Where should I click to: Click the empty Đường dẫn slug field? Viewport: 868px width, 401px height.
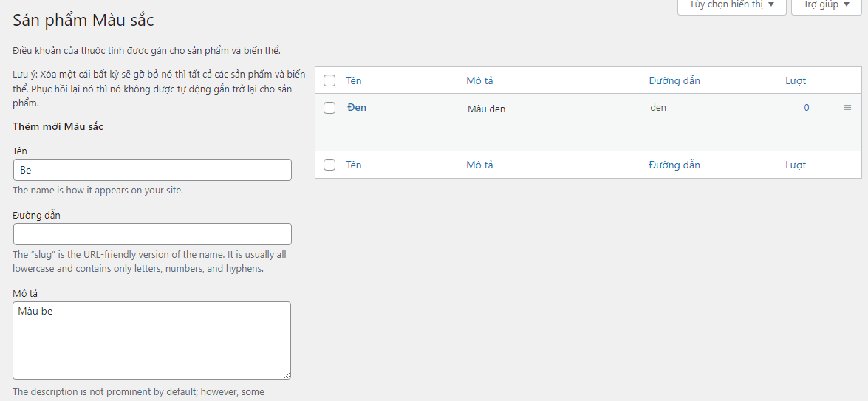pyautogui.click(x=152, y=234)
